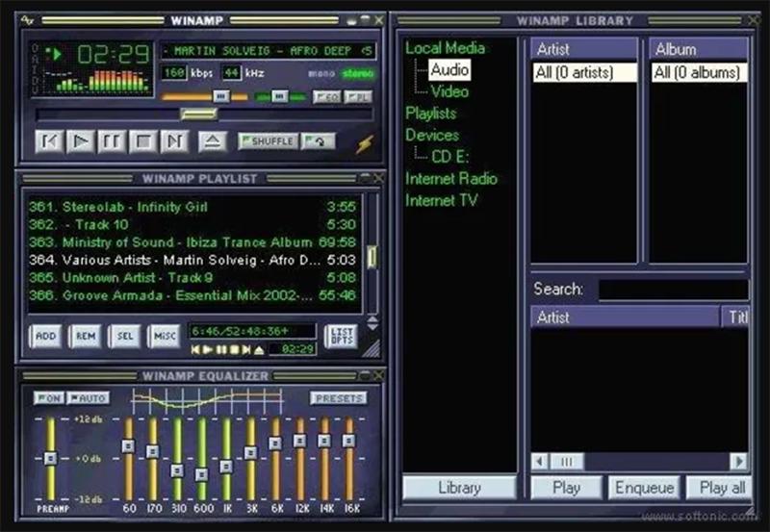Image resolution: width=770 pixels, height=532 pixels.
Task: Click the library Search input field
Action: tap(674, 289)
